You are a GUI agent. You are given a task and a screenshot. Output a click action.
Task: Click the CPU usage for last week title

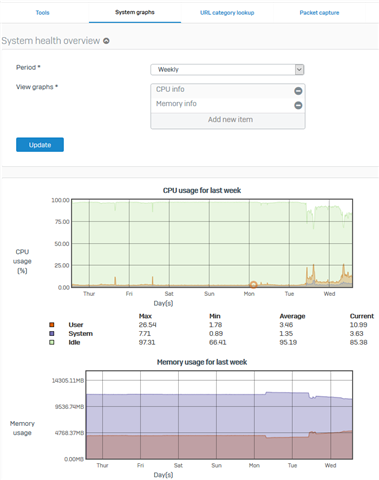point(202,190)
